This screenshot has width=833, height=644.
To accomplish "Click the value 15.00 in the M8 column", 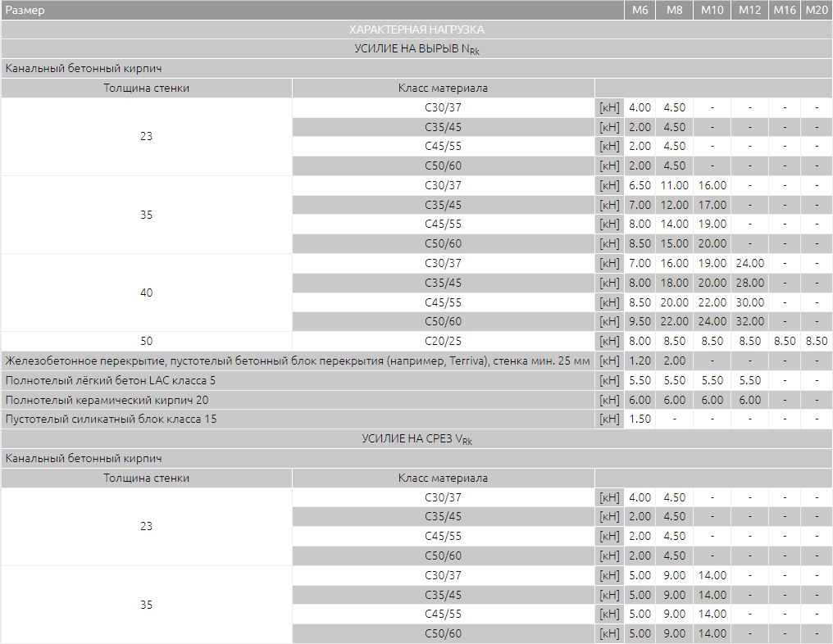I will click(x=674, y=243).
